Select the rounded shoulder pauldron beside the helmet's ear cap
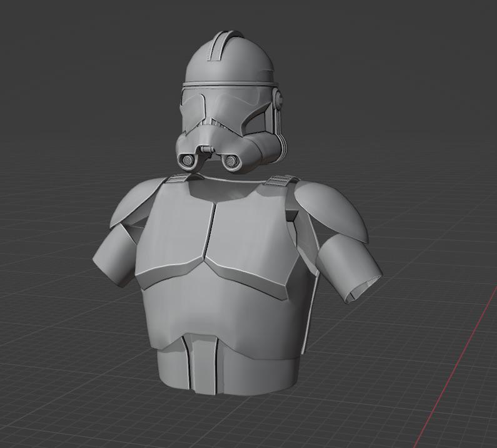Viewport: 497px width, 448px height. (x=331, y=211)
